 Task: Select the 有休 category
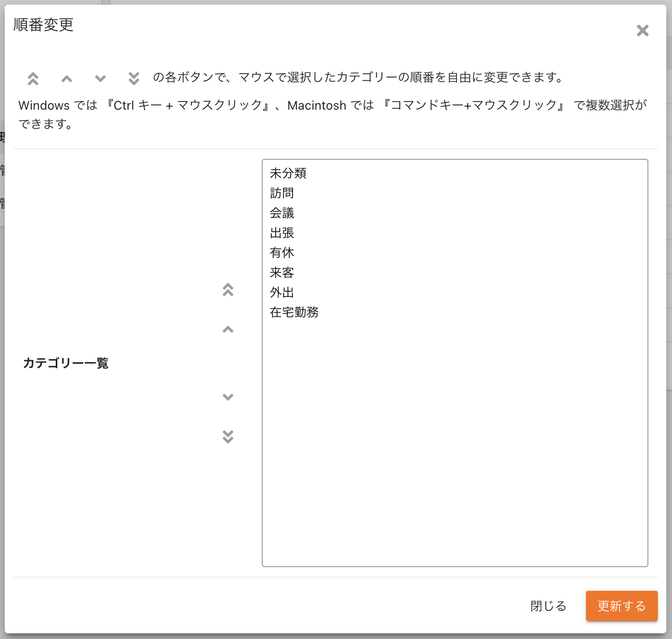(282, 253)
